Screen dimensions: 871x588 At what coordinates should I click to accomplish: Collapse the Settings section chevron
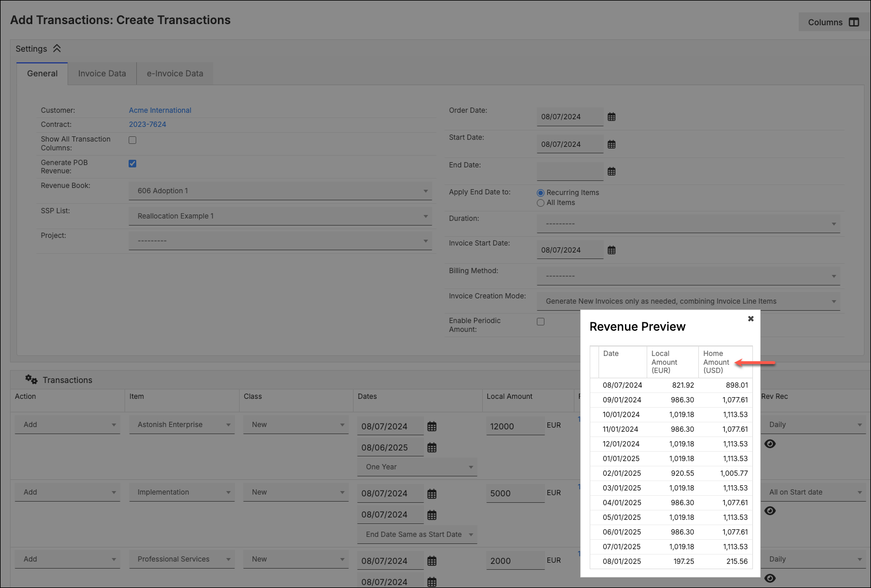point(57,49)
